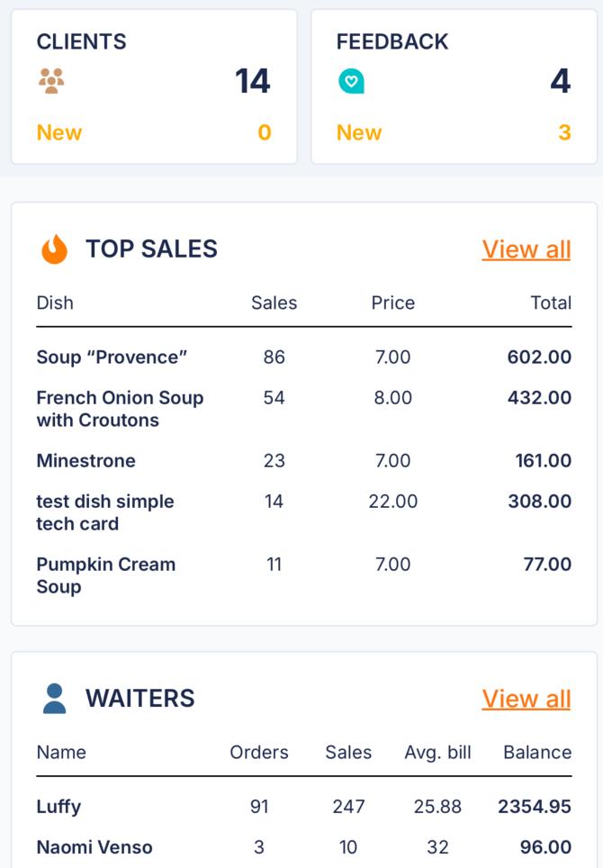
Task: Select French Onion Soup with Croutons
Action: (120, 409)
